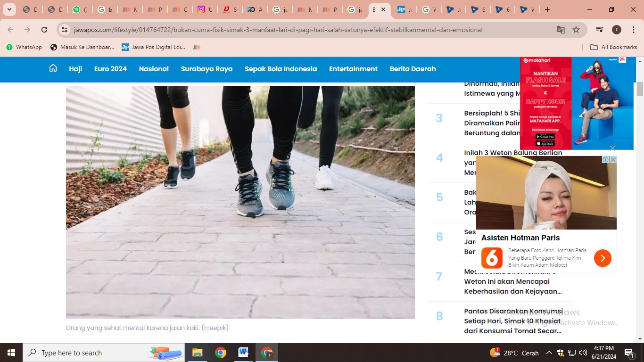Open the first Chrome icon in the taskbar
Viewport: 644px width, 362px height.
tap(220, 353)
